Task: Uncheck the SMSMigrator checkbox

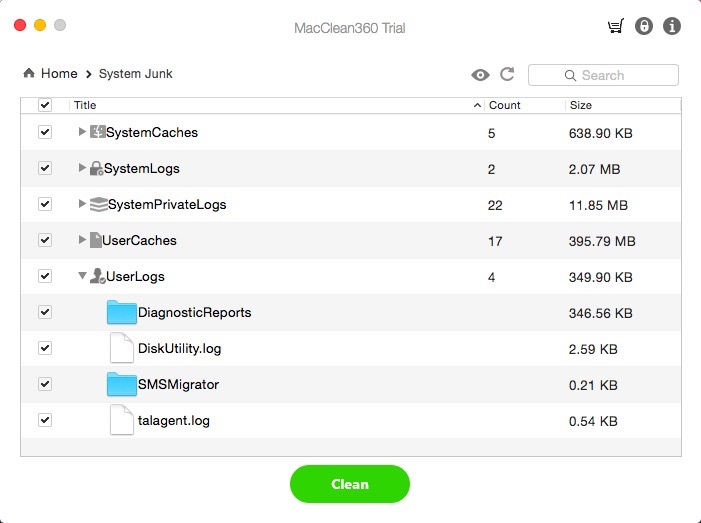Action: tap(45, 384)
